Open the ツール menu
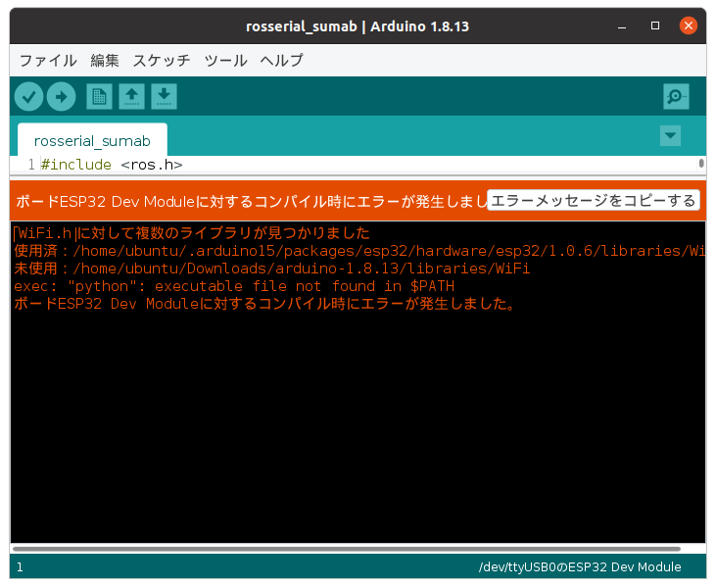 point(225,61)
